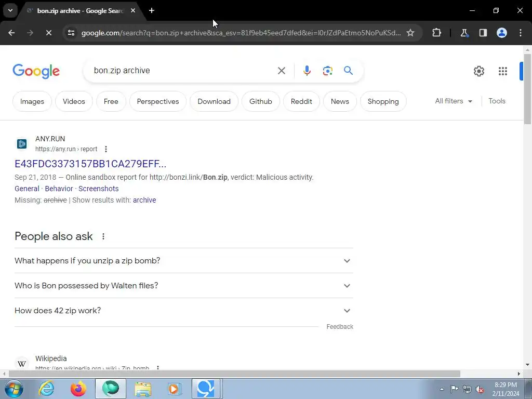Click the Feedback link

click(340, 327)
